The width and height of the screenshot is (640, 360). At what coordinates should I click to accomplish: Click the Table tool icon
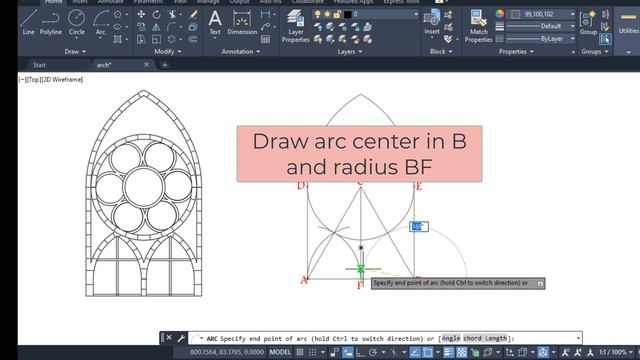tap(265, 40)
